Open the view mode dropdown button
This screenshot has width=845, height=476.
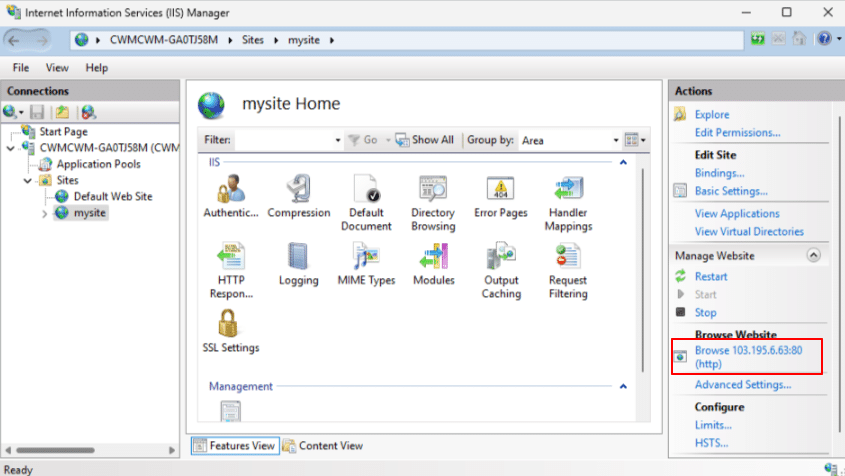(x=635, y=140)
